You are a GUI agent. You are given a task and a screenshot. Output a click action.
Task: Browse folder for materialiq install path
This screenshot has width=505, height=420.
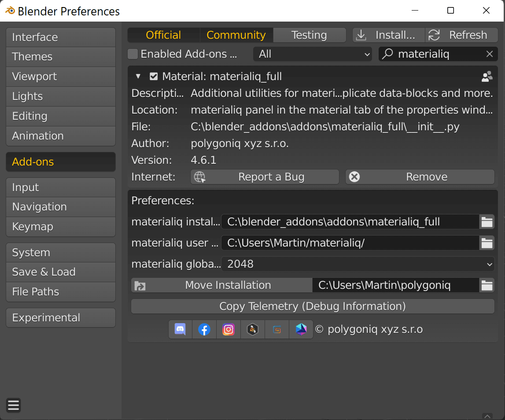pos(487,222)
